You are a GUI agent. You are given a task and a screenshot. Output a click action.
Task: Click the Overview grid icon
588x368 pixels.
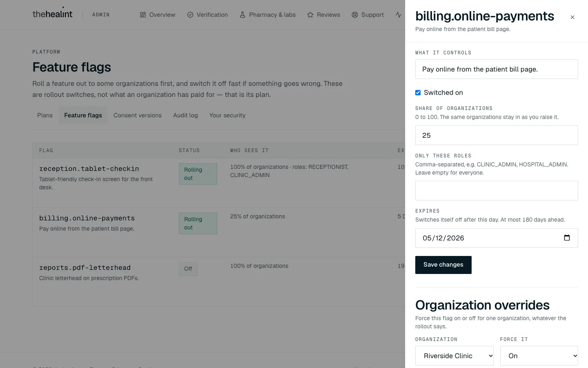pos(143,15)
